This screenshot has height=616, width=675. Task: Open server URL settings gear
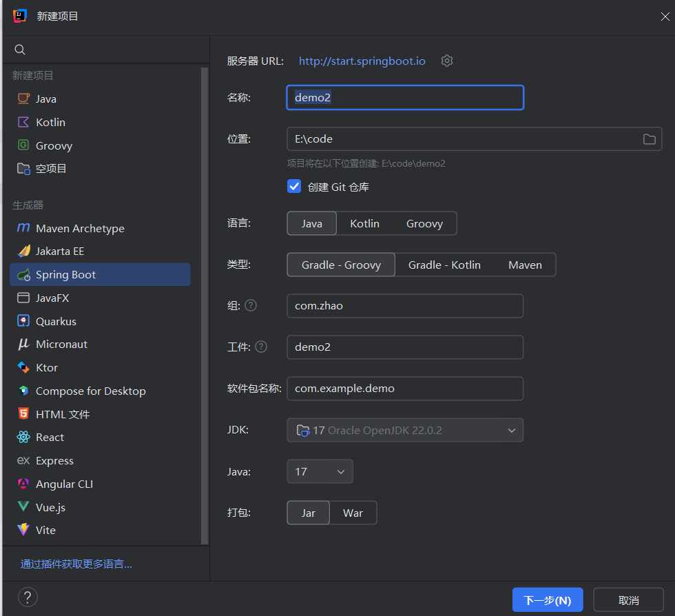[x=447, y=61]
